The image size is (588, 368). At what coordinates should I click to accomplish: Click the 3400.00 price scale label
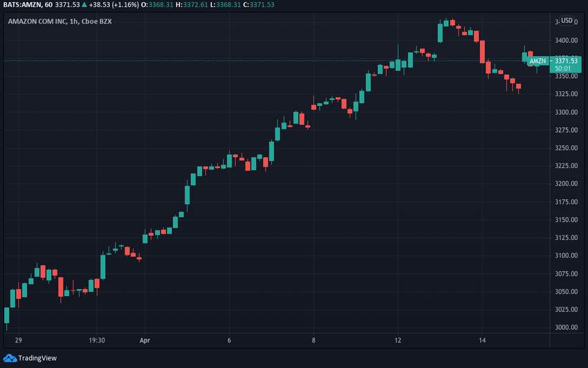[567, 41]
